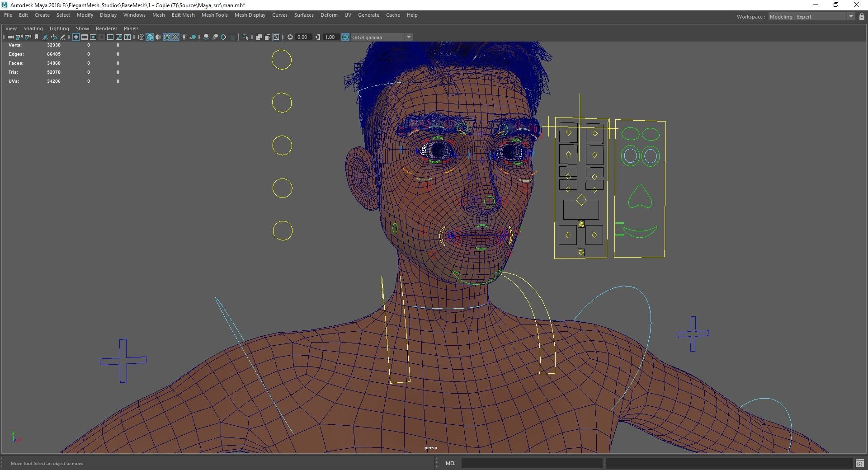Toggle the Safe Title overlay
Viewport: 868px width, 470px height.
coord(127,37)
